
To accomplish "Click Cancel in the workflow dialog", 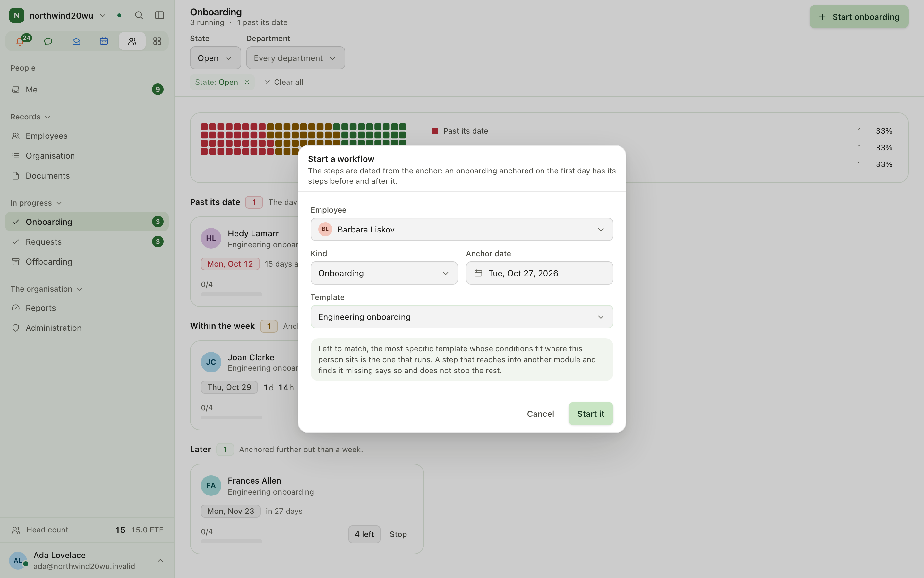I will pyautogui.click(x=540, y=414).
